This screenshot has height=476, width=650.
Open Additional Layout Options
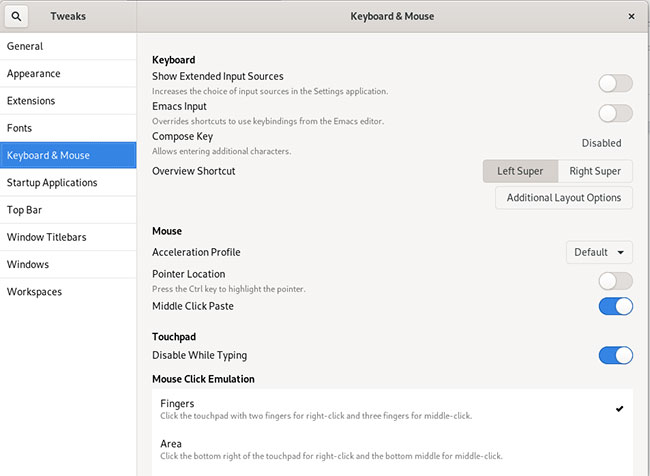(564, 198)
